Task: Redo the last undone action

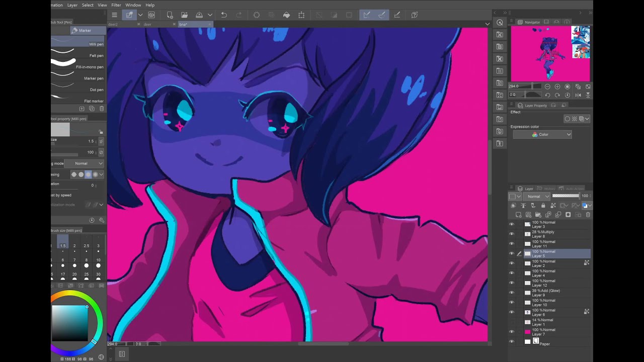Action: (239, 15)
